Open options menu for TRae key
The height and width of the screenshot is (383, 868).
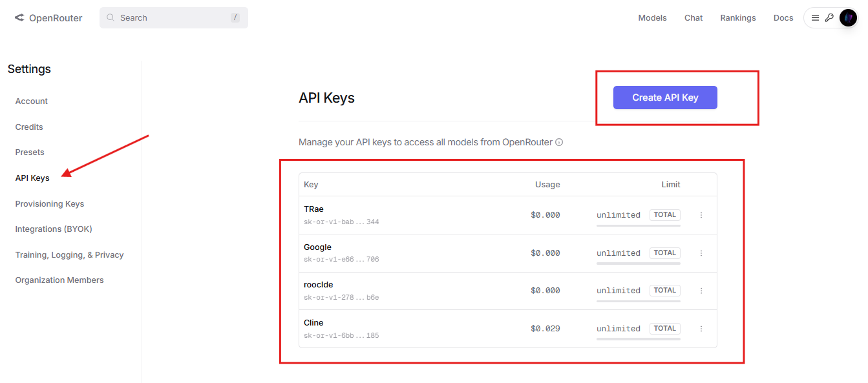pyautogui.click(x=701, y=215)
